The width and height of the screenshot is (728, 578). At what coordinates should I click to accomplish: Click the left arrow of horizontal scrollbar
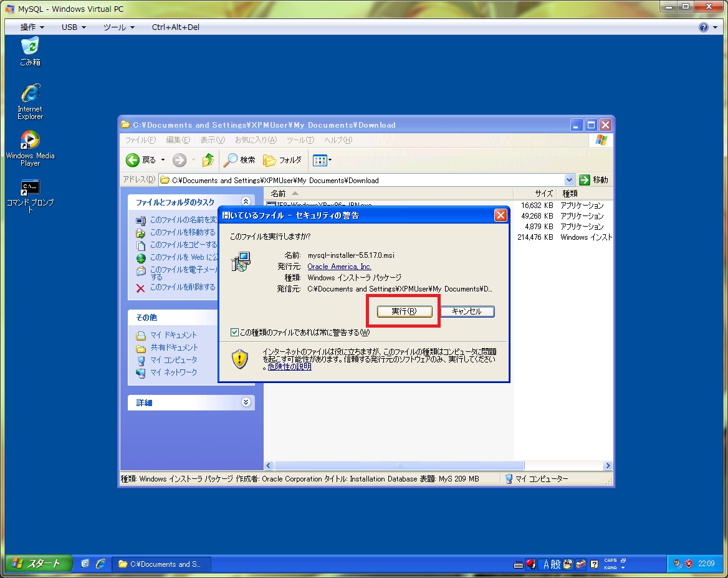coord(269,465)
